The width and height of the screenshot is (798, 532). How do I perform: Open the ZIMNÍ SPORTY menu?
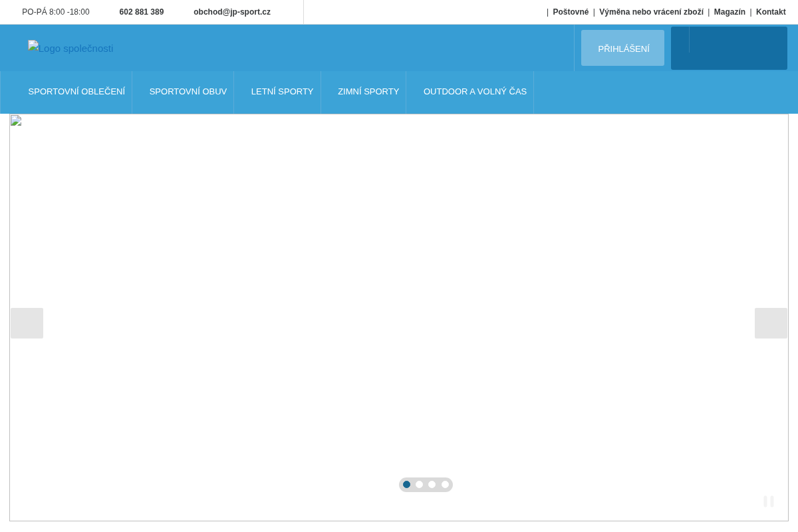click(368, 92)
